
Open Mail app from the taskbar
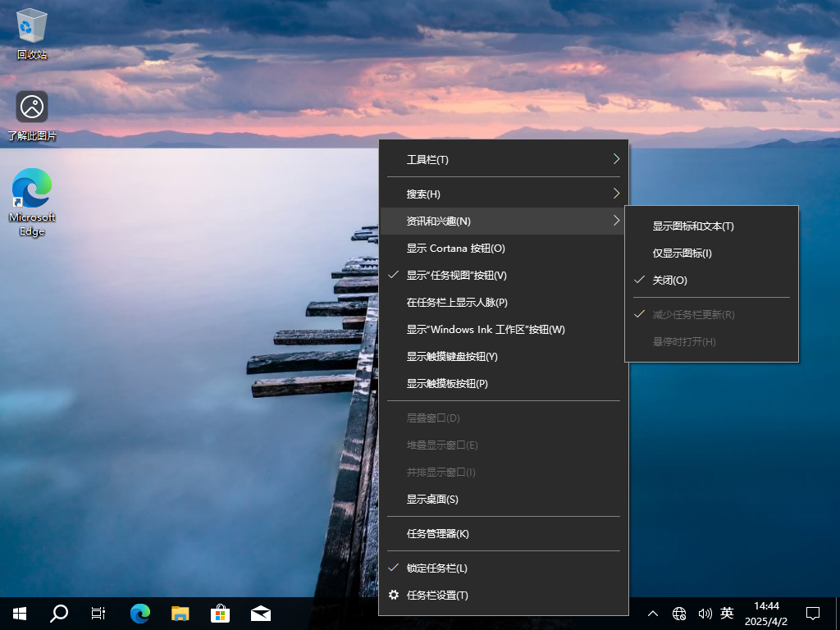tap(260, 614)
